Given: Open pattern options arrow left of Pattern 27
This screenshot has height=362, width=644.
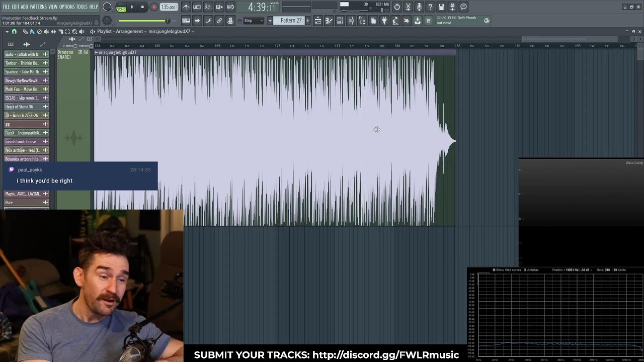Looking at the screenshot, I should pyautogui.click(x=270, y=21).
